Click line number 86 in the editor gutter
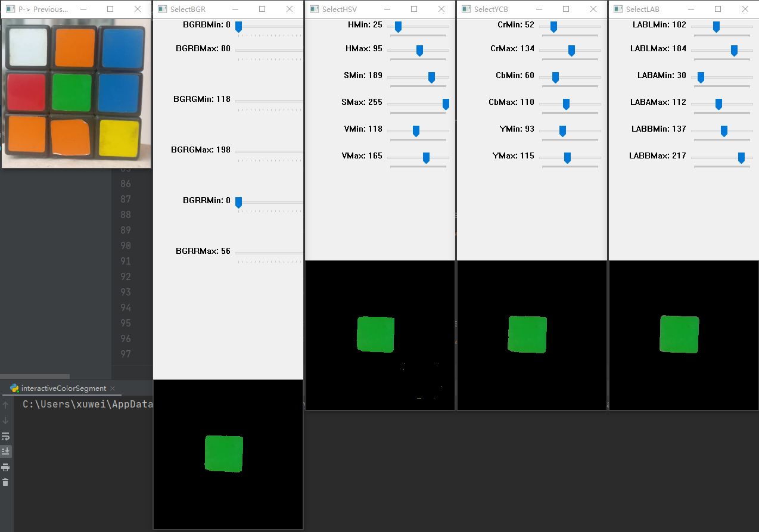 coord(125,183)
